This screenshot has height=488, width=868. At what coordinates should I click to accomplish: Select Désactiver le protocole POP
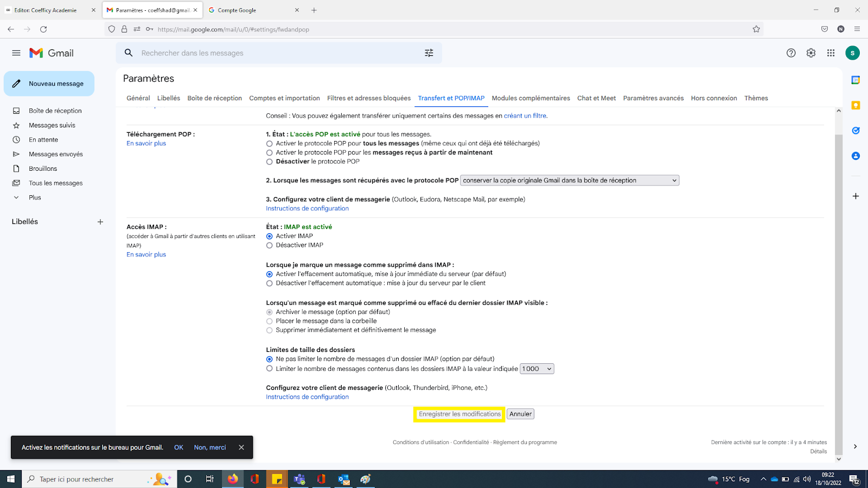(270, 162)
